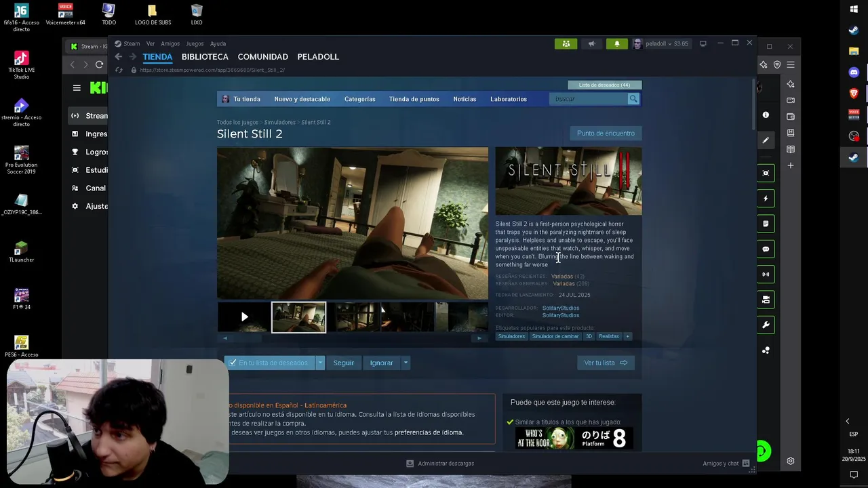
Task: Open Discord from the Windows taskbar
Action: [x=854, y=72]
